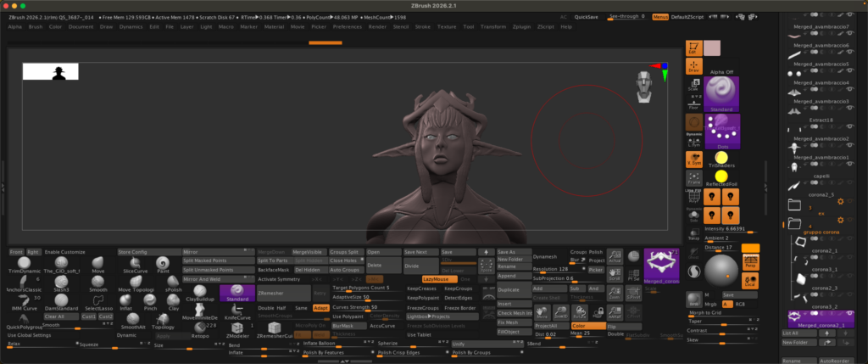Screen dimensions: 868x364
Task: Open Lightbox Projects browser
Action: [x=442, y=316]
